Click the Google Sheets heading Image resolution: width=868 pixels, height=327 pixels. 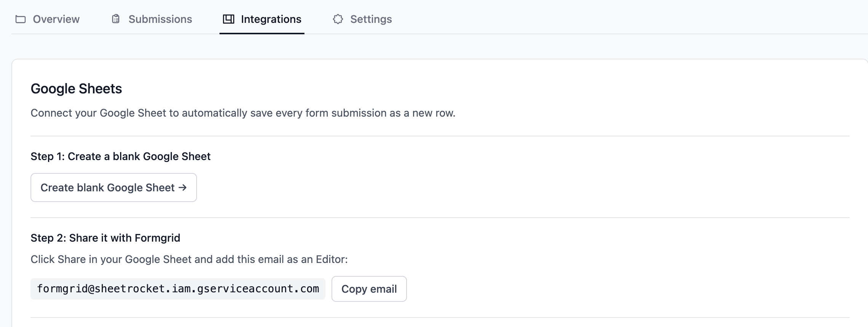tap(76, 89)
